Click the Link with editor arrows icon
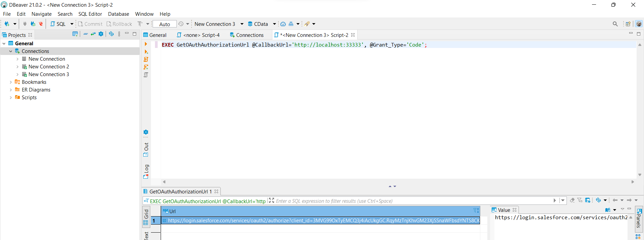 [93, 34]
